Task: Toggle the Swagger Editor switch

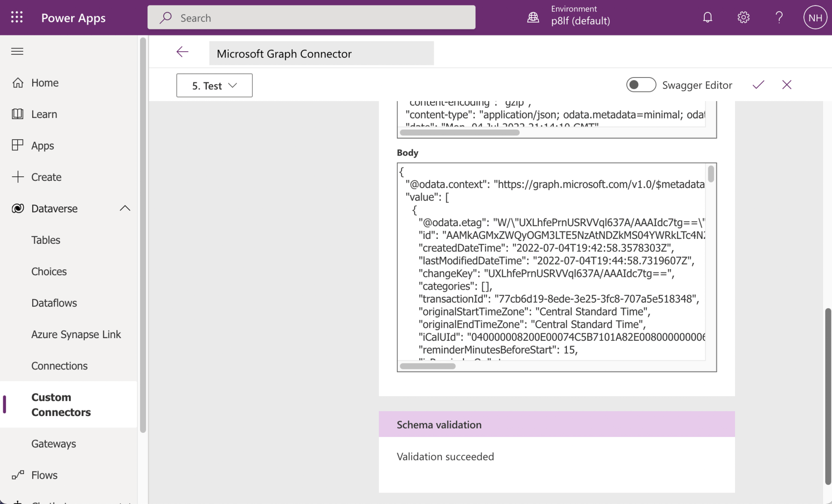Action: (641, 85)
